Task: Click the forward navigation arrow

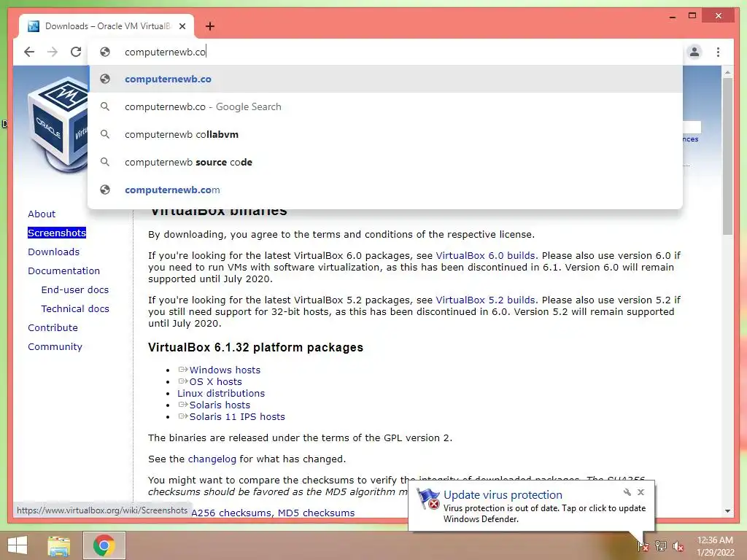Action: point(53,52)
